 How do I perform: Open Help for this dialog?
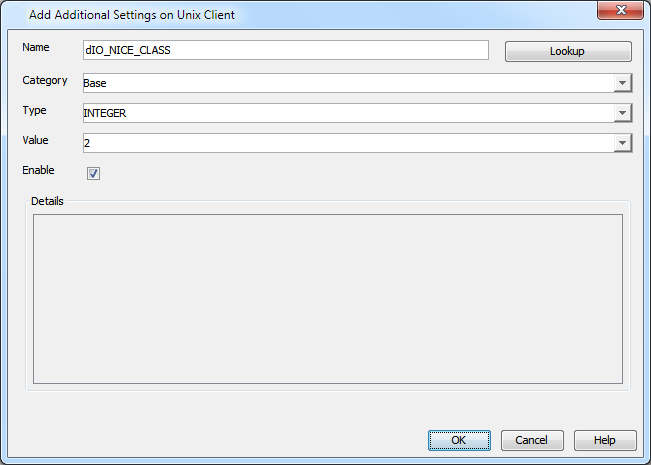tap(604, 440)
